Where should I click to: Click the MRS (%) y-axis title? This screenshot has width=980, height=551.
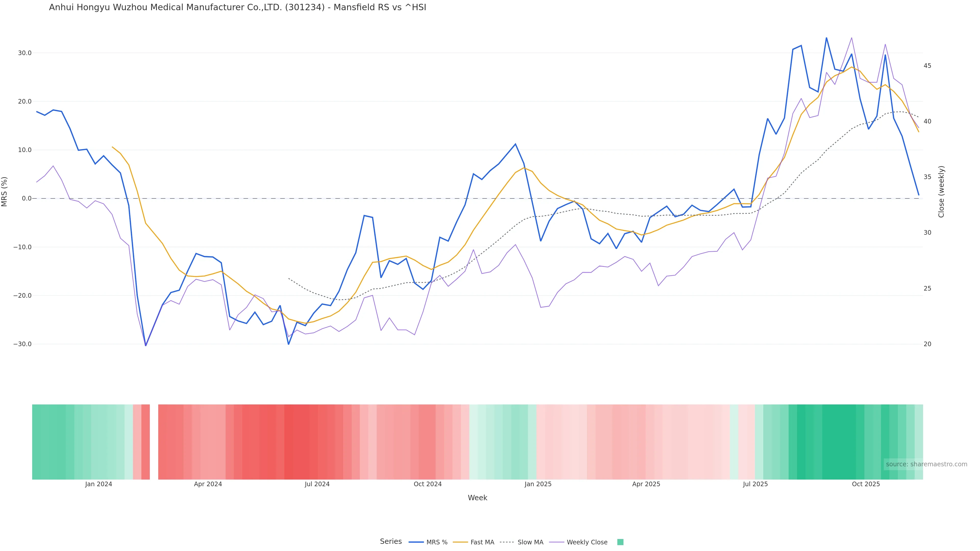[5, 191]
